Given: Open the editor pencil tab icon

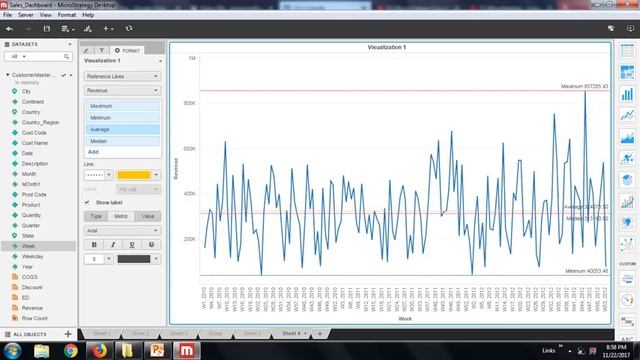Looking at the screenshot, I should tap(86, 50).
